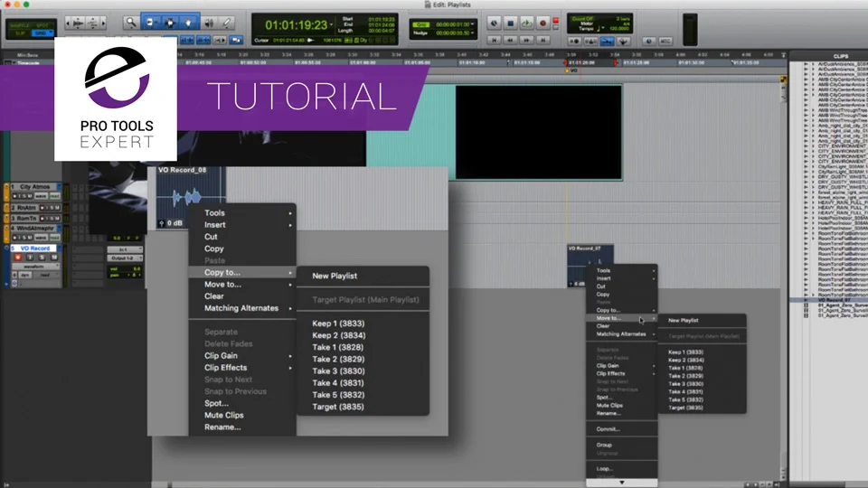Viewport: 868px width, 488px height.
Task: Select the Scrubber speaker tool
Action: click(209, 23)
